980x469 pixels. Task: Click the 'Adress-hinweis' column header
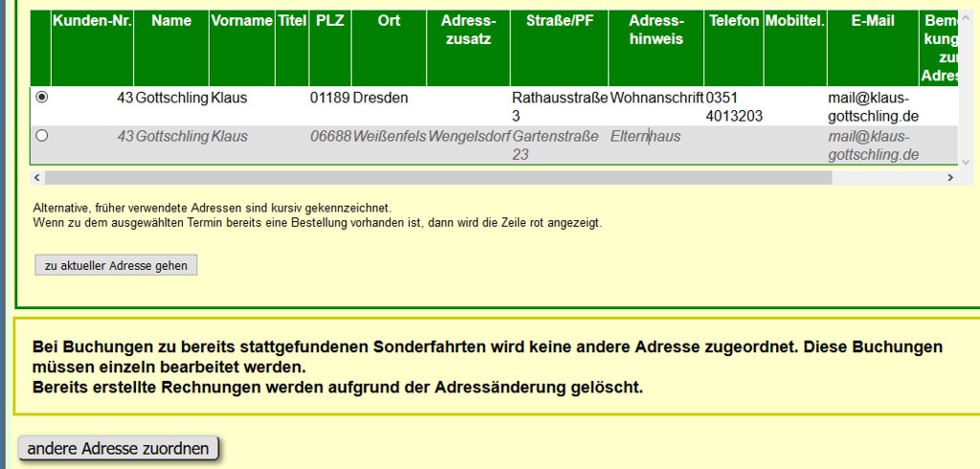coord(657,30)
